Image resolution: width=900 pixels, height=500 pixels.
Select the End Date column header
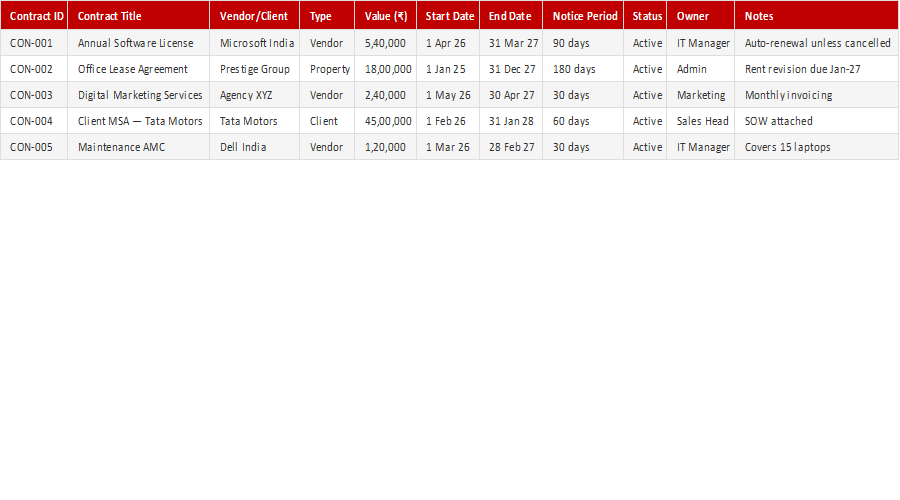click(511, 15)
